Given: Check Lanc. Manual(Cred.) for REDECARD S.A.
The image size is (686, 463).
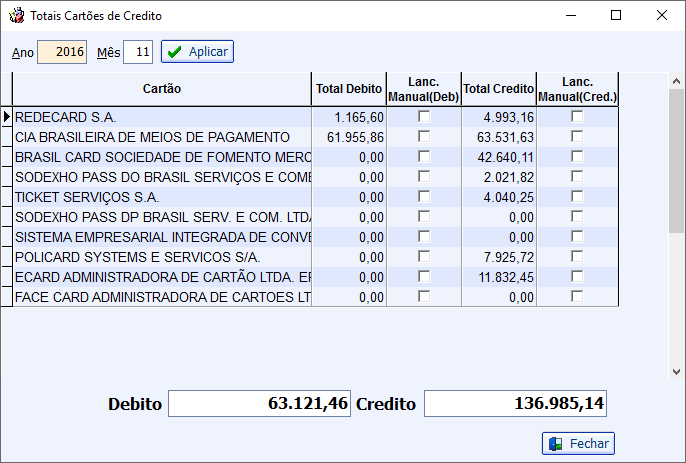Looking at the screenshot, I should coord(577,116).
